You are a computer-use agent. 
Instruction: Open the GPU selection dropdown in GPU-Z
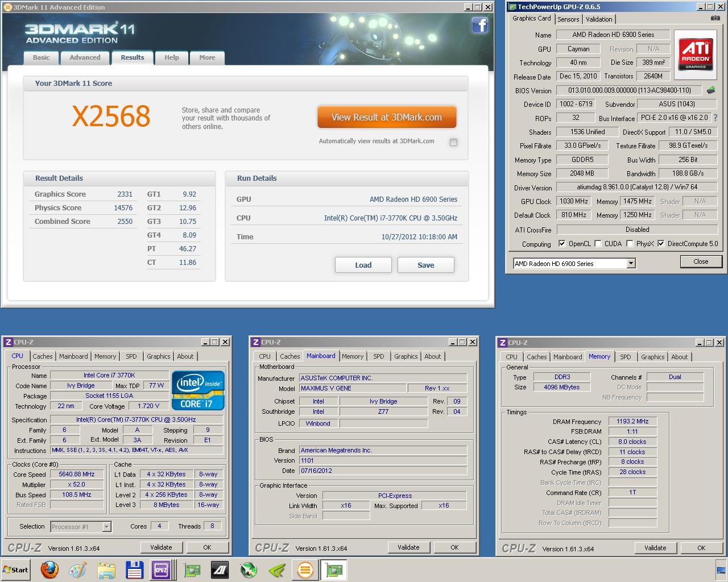pyautogui.click(x=631, y=264)
